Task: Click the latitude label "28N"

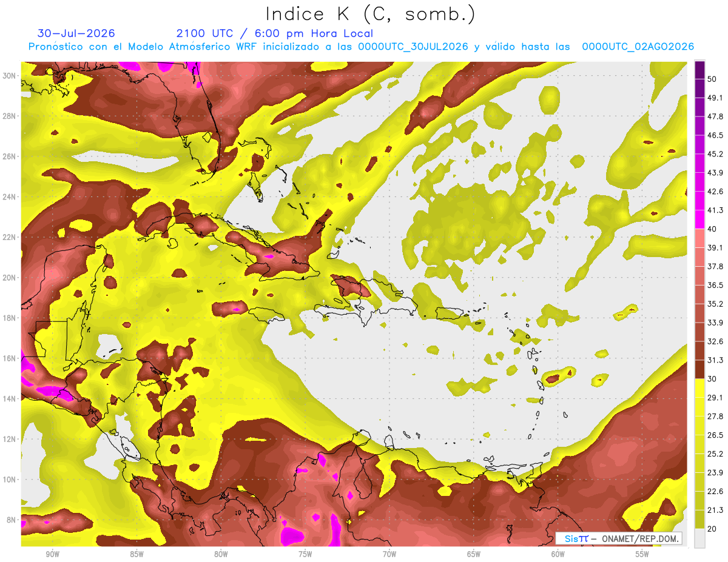Action: (x=9, y=116)
